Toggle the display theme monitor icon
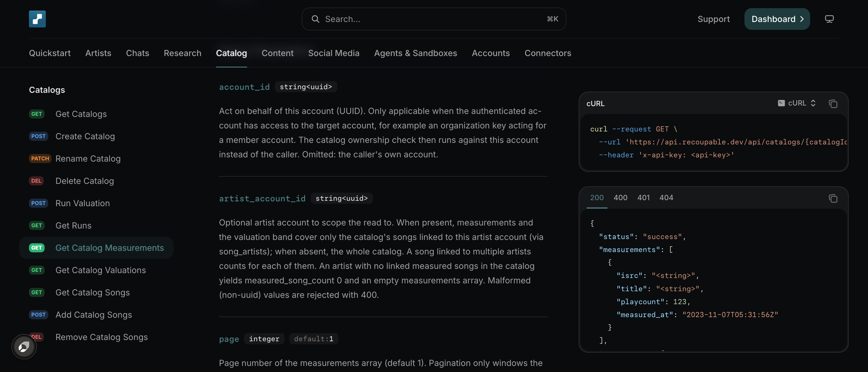868x372 pixels. [x=829, y=19]
